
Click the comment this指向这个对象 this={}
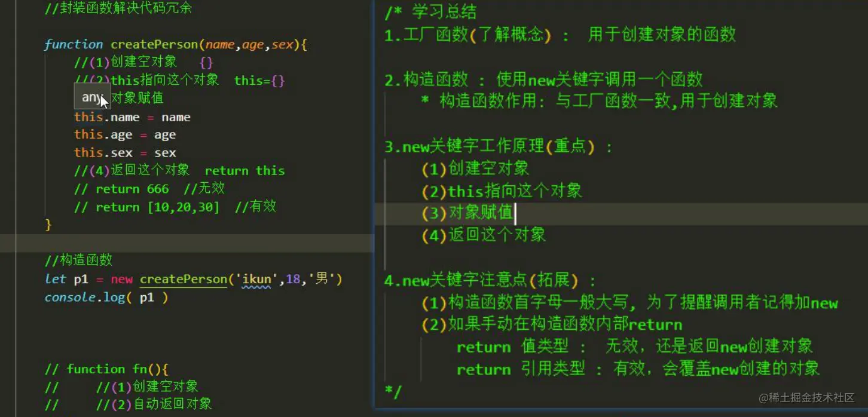(179, 80)
